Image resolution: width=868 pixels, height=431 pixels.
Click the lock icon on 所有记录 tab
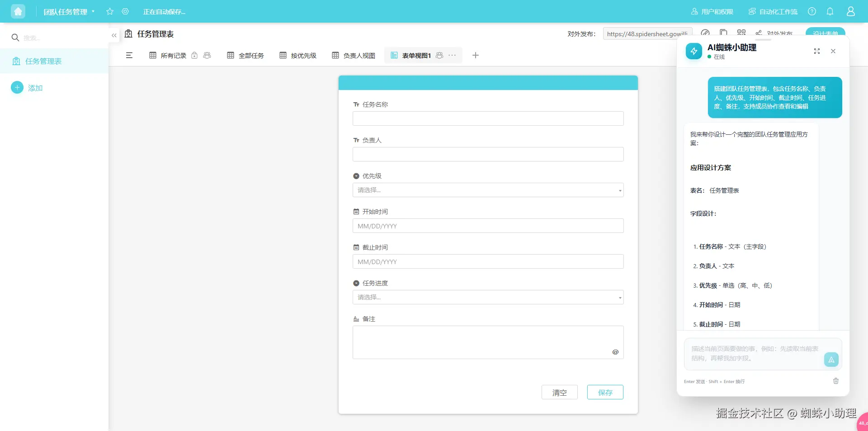pos(194,55)
